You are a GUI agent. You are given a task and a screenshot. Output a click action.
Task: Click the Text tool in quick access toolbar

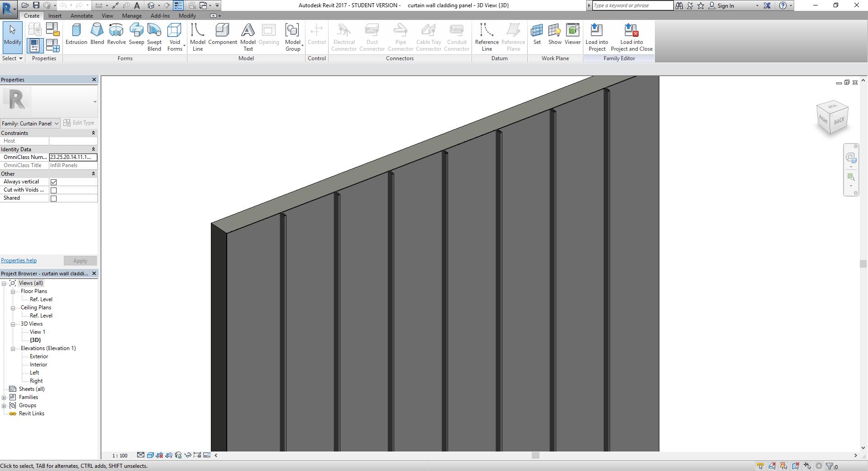point(137,5)
